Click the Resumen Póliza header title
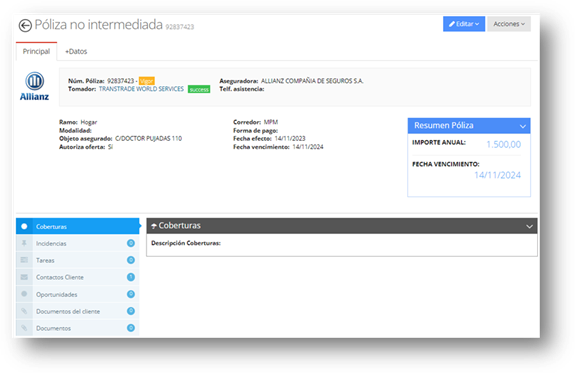 pos(444,125)
